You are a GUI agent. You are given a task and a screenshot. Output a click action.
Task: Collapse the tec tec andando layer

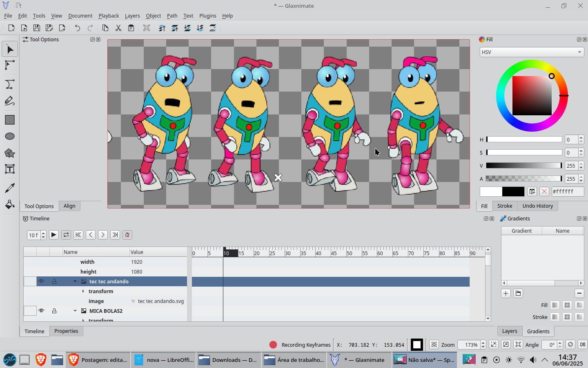[x=75, y=281]
